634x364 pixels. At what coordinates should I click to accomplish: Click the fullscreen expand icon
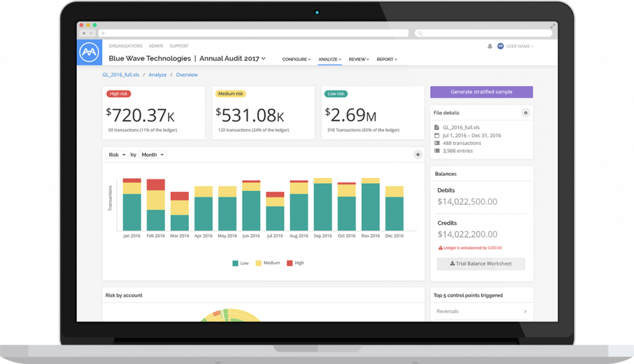pyautogui.click(x=552, y=26)
